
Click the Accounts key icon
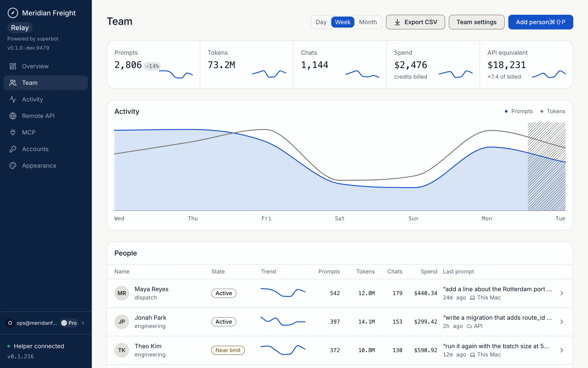13,149
